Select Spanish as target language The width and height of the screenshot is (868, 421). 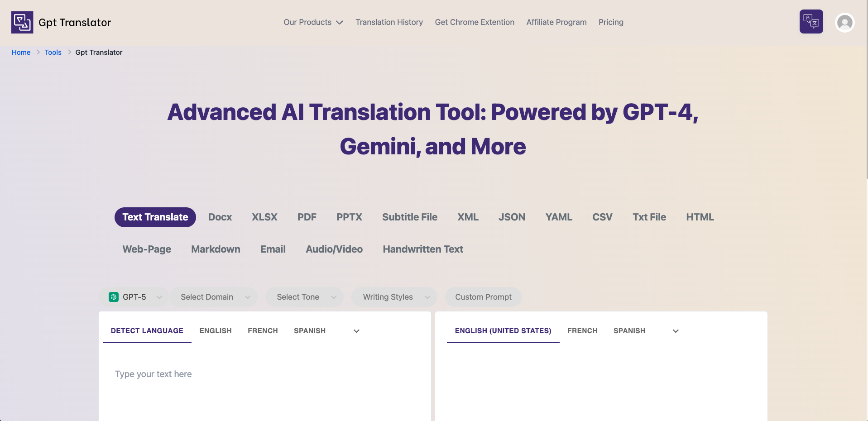tap(629, 331)
